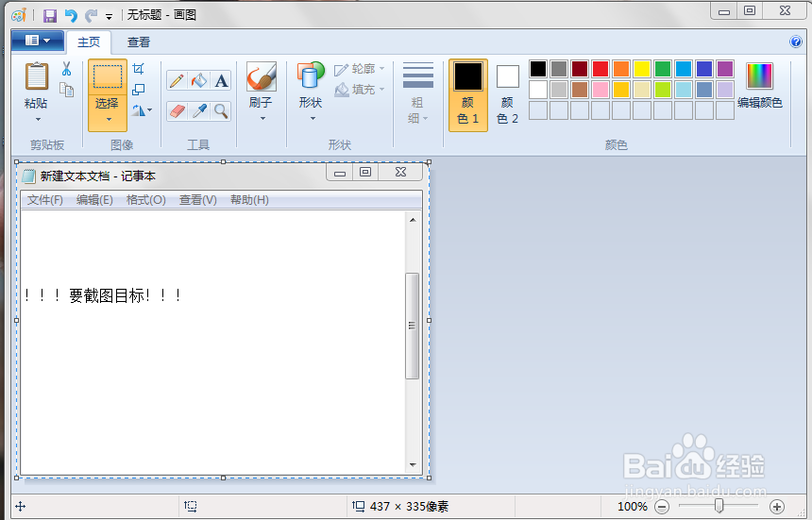The height and width of the screenshot is (520, 812).
Task: Open the rotate or flip dropdown
Action: click(142, 110)
